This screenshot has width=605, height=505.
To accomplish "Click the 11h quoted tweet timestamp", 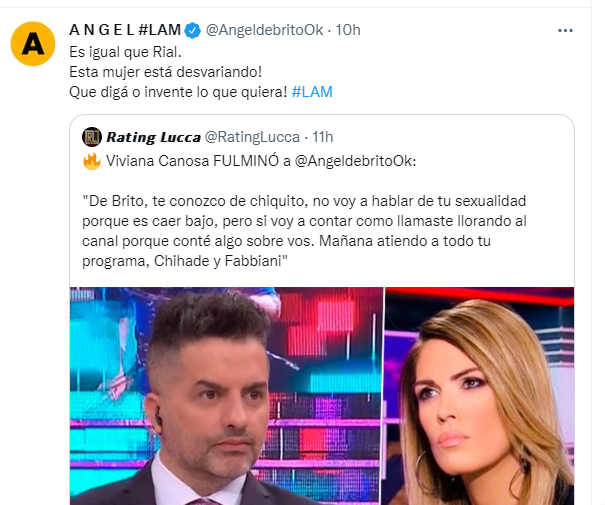I will click(x=323, y=137).
